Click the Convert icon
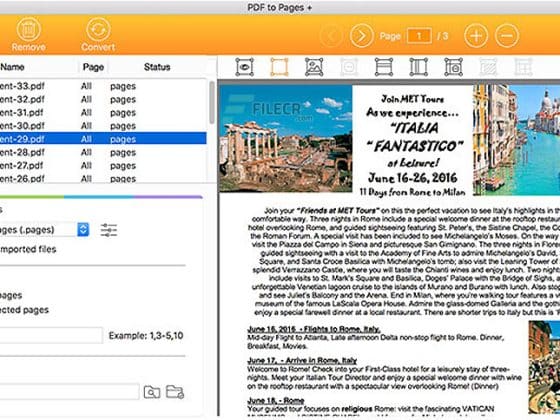Viewport: 560px width, 420px height. [x=98, y=30]
